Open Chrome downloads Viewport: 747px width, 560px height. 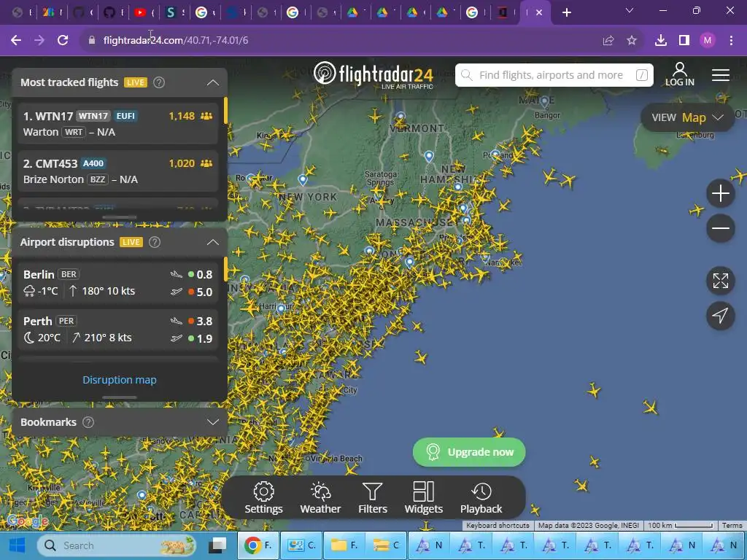click(x=661, y=41)
